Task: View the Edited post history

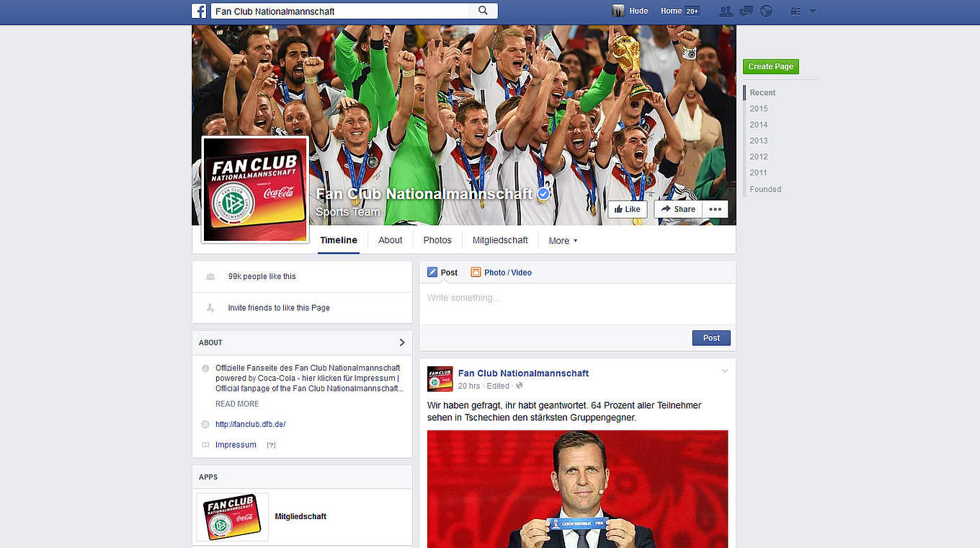Action: point(498,386)
